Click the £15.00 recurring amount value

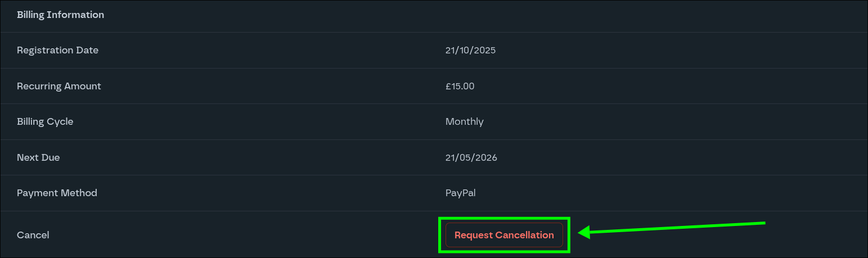coord(460,86)
